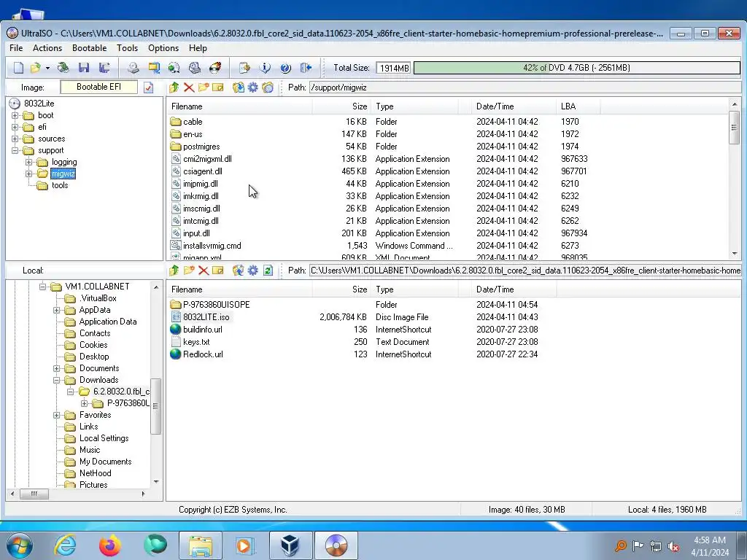The image size is (747, 560).
Task: Click the Save As toolbar icon
Action: click(104, 68)
